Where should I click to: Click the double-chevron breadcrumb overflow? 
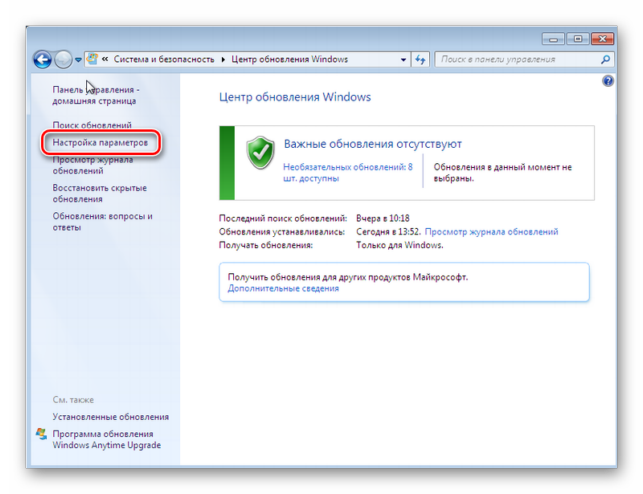105,59
